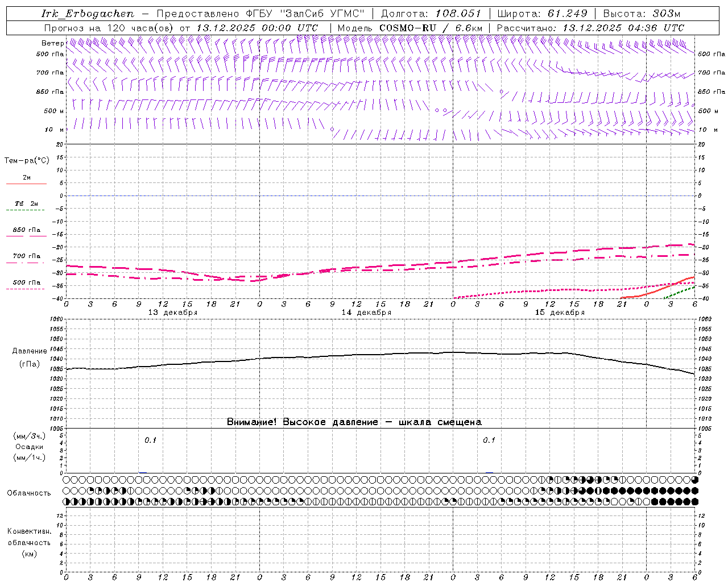
Task: Click the 0.1 precipitation value on 15 декабря
Action: 489,440
